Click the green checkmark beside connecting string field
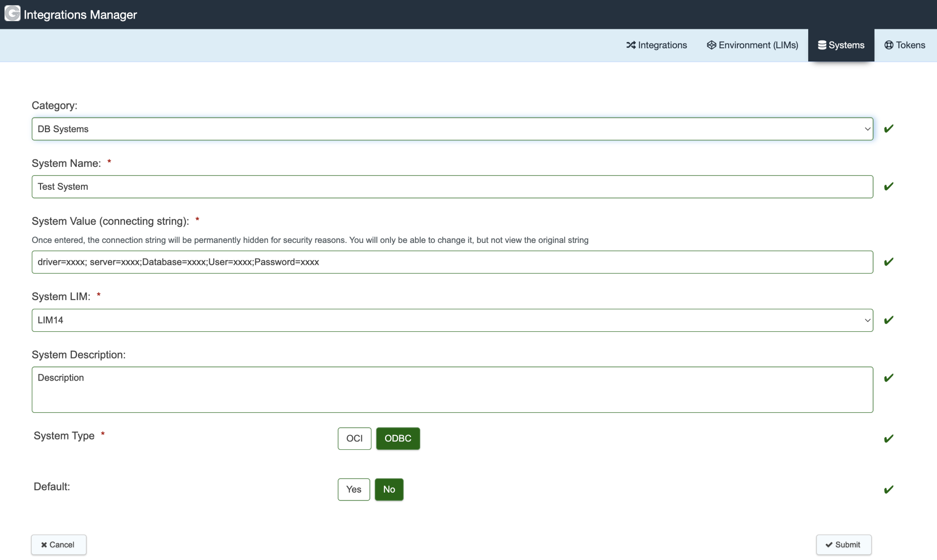The height and width of the screenshot is (560, 937). (889, 262)
